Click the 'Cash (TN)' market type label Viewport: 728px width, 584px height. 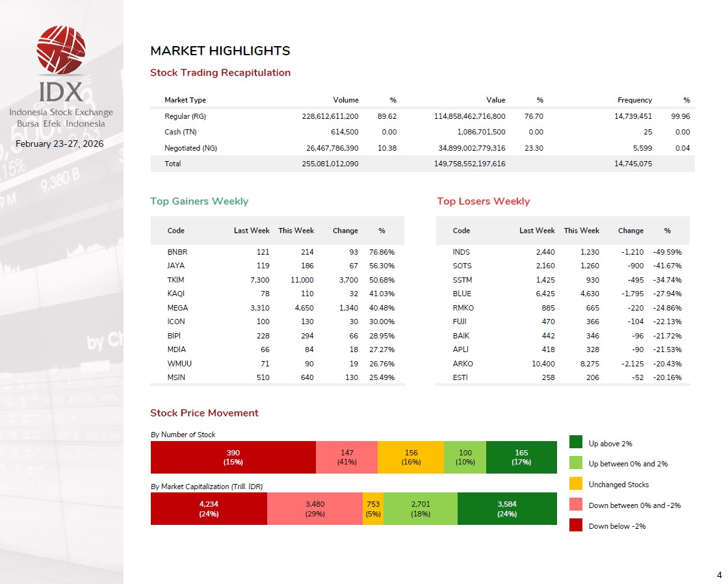pos(181,132)
